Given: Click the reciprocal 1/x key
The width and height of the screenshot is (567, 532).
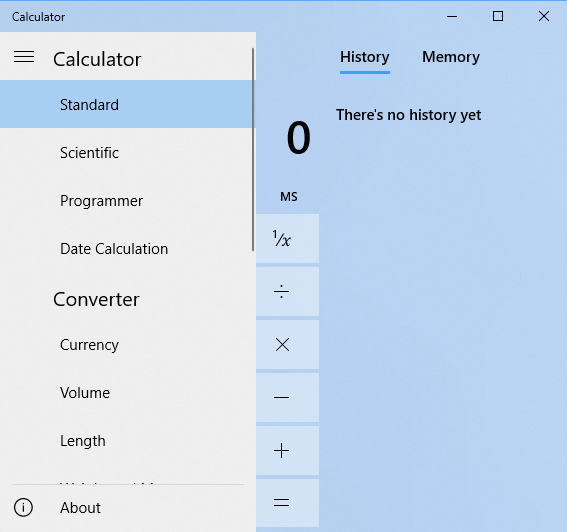Looking at the screenshot, I should coord(287,239).
